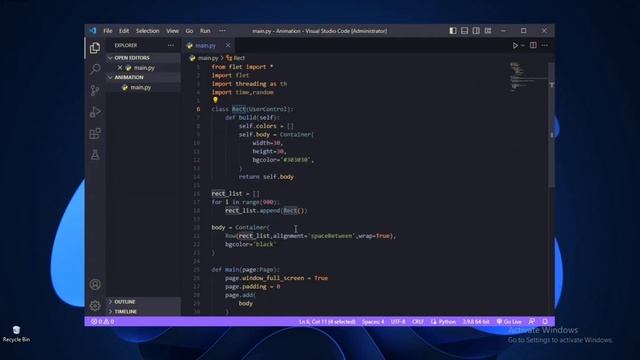Open the Search view in activity bar
Image resolution: width=640 pixels, height=360 pixels.
point(95,69)
